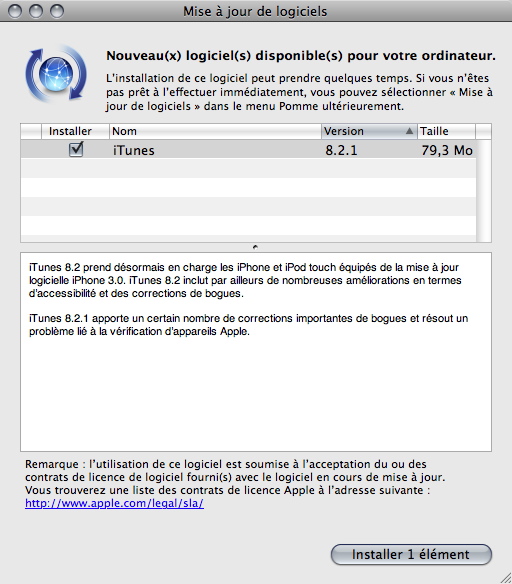Minimize the software update window
The height and width of the screenshot is (584, 512).
[36, 11]
